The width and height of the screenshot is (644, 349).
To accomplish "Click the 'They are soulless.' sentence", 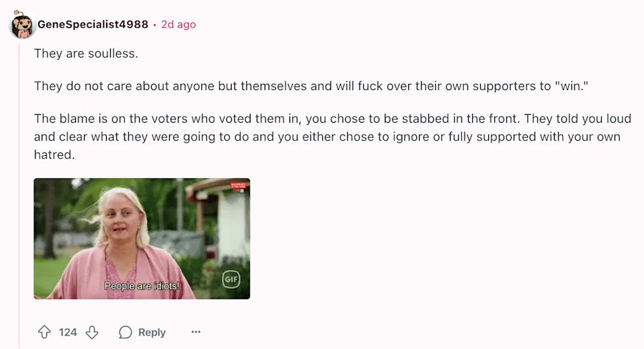I will [86, 54].
